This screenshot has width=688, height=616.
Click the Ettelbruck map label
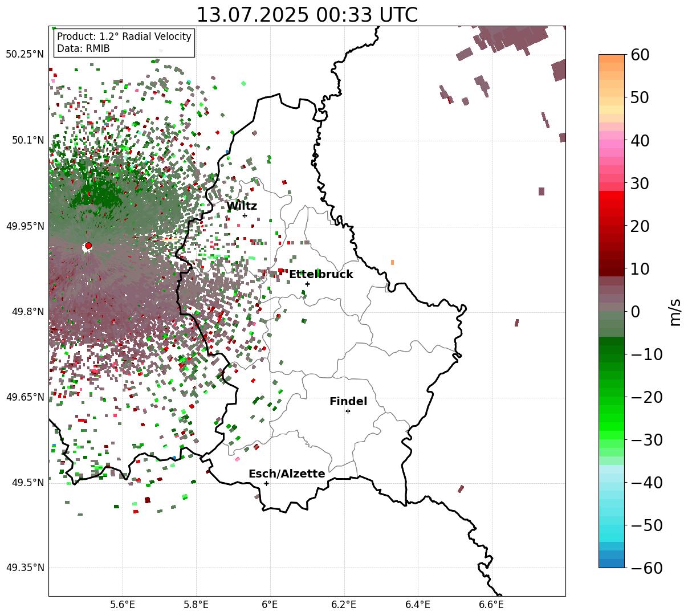point(321,275)
